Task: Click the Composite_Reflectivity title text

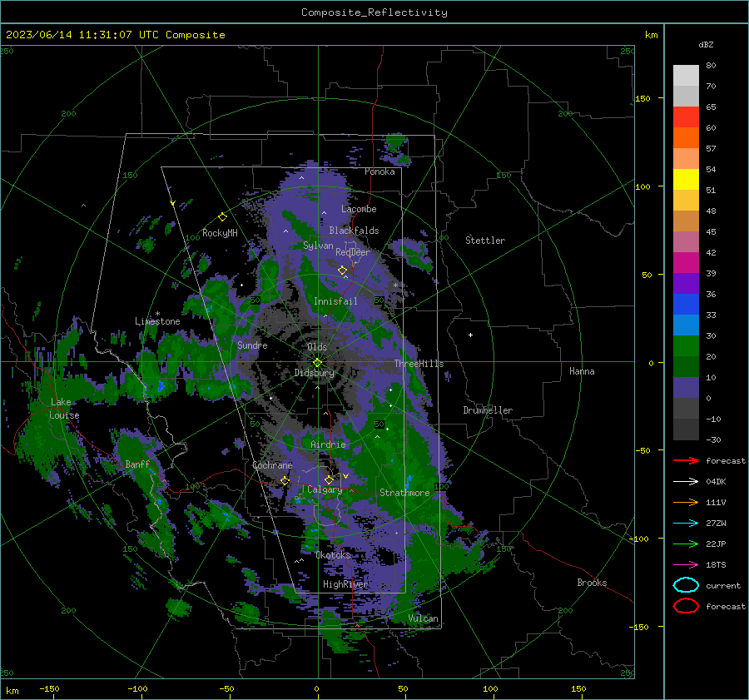Action: (x=374, y=12)
